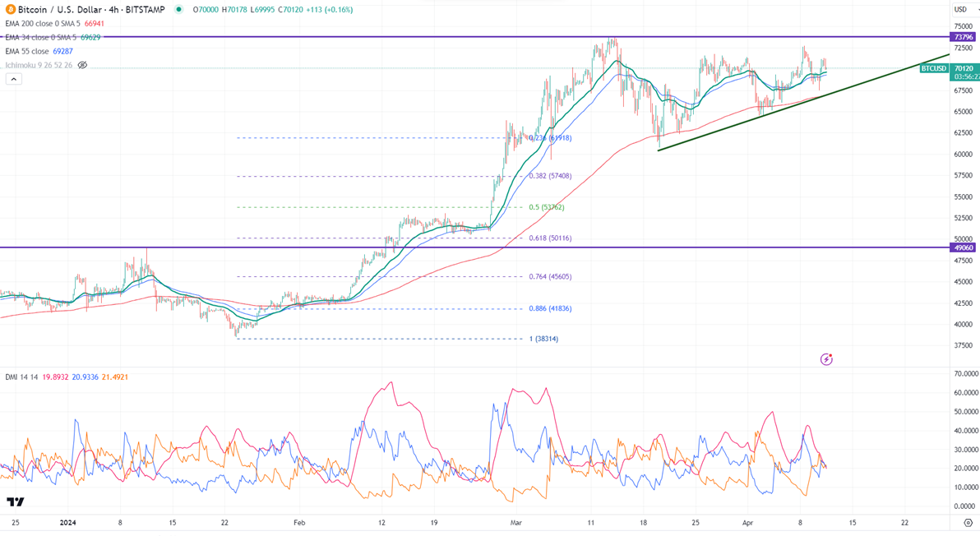Click the DMI value 21.4921
The height and width of the screenshot is (536, 980).
114,377
